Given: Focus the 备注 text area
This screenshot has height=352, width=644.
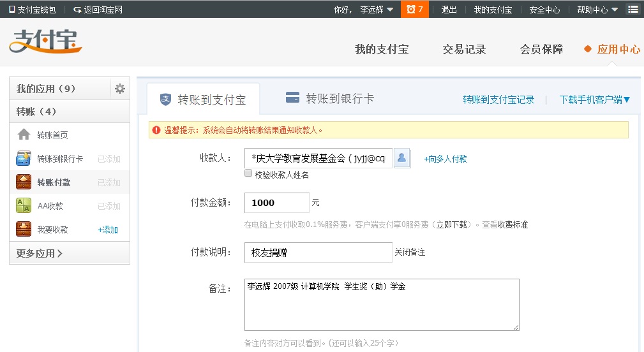Looking at the screenshot, I should tap(382, 304).
